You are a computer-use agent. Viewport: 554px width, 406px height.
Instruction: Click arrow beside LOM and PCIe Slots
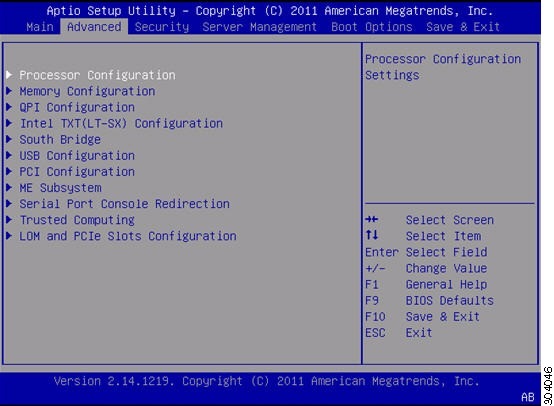10,235
